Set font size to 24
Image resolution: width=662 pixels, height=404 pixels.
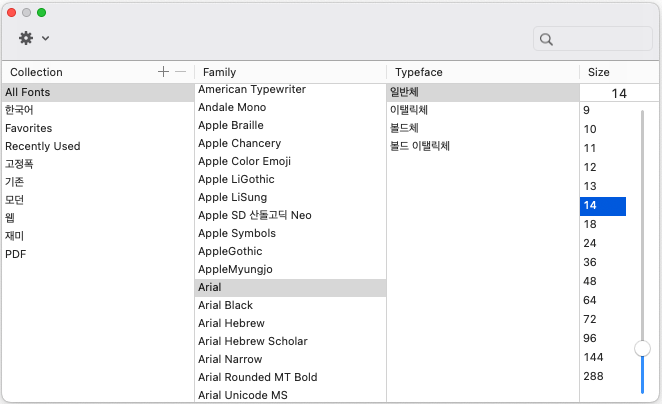[x=603, y=243]
